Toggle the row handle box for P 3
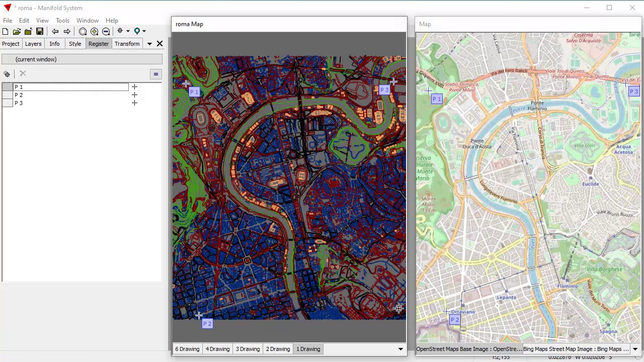Image resolution: width=644 pixels, height=362 pixels. coord(7,103)
